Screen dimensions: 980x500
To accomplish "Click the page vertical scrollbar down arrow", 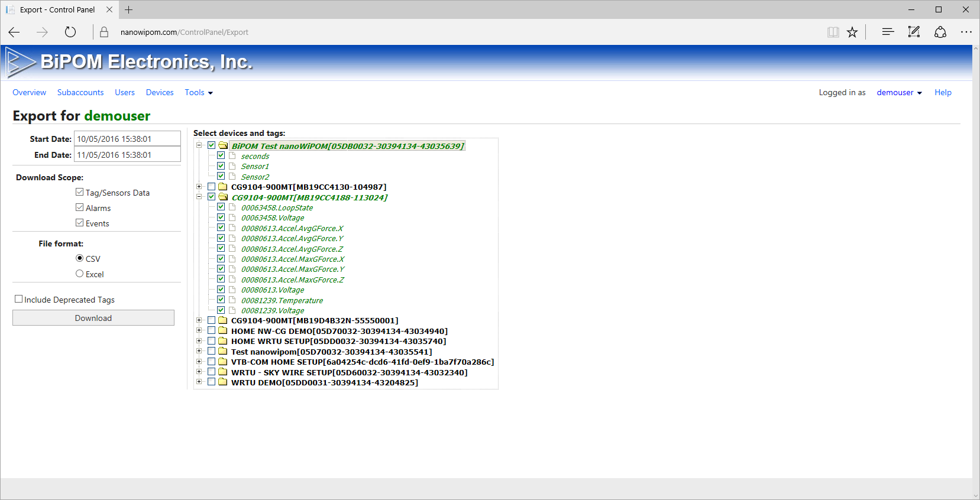I will point(976,496).
